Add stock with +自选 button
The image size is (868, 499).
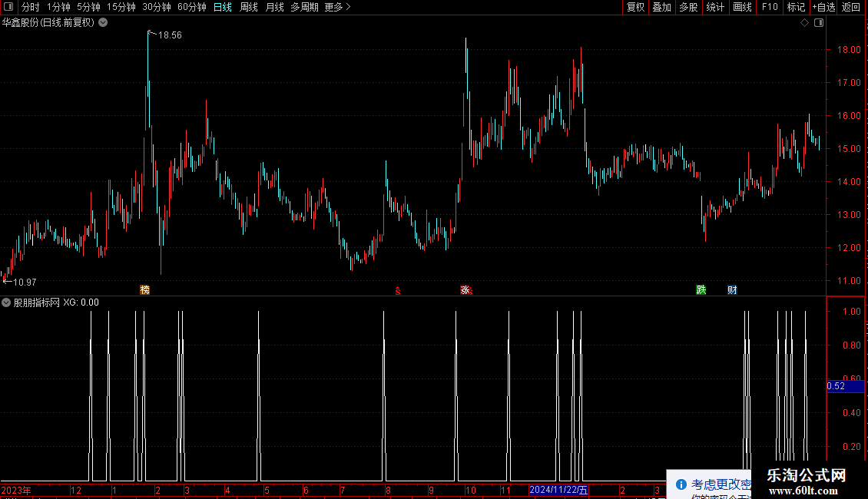(x=823, y=7)
